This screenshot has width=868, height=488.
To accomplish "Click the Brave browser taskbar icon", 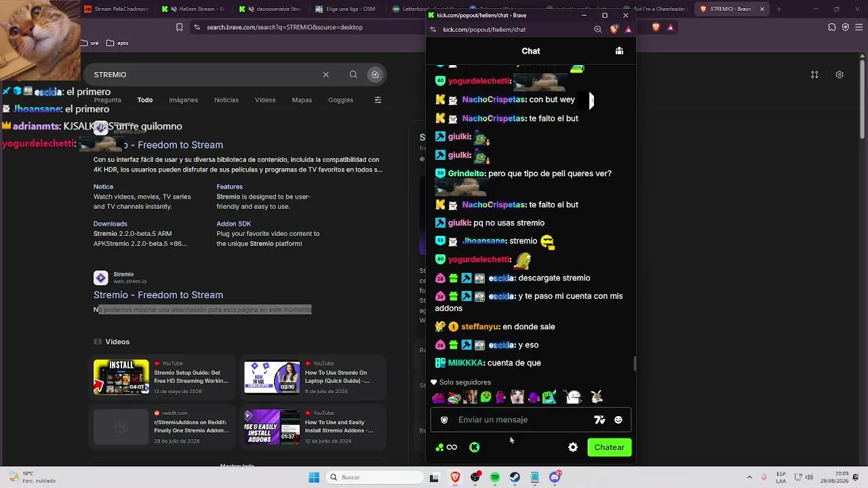I will click(x=455, y=477).
